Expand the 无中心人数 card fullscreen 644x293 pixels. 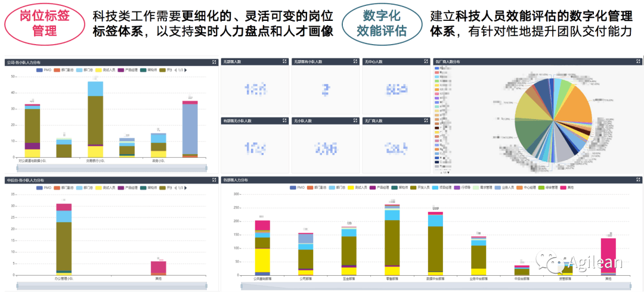426,61
